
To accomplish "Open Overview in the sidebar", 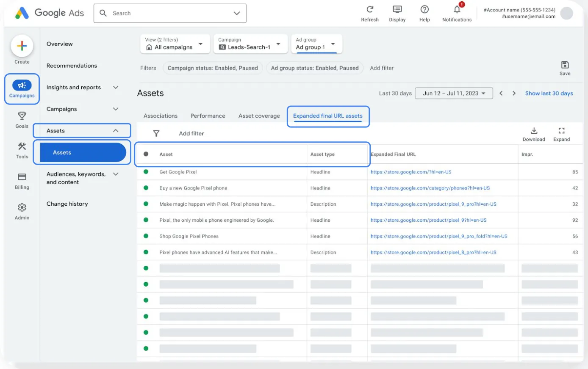I will coord(60,44).
